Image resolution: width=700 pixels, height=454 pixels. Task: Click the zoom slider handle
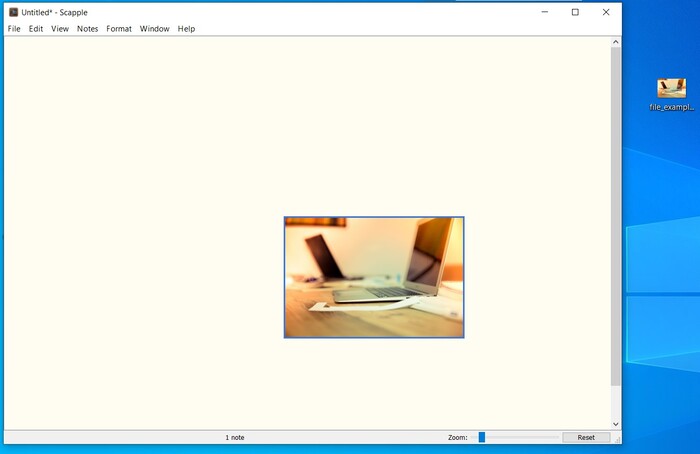coord(482,437)
